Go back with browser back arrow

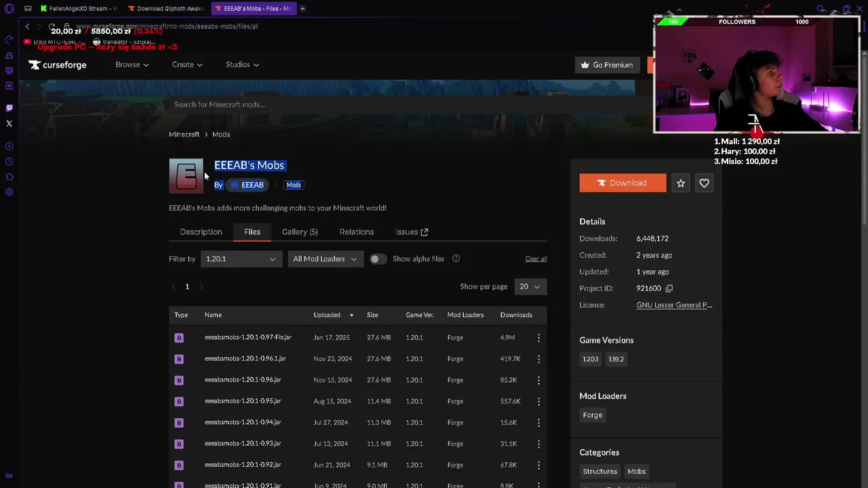click(x=27, y=26)
